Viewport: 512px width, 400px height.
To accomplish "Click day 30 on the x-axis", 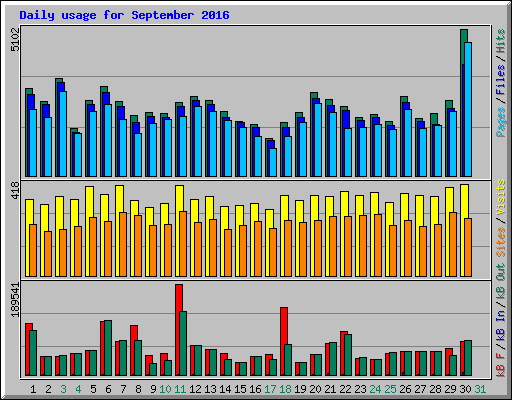I will click(x=465, y=389).
